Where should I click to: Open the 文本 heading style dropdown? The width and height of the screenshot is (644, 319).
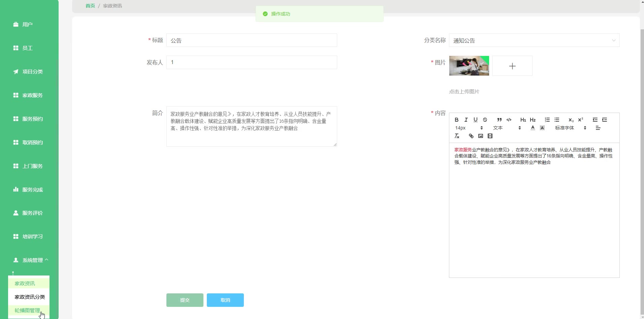507,128
